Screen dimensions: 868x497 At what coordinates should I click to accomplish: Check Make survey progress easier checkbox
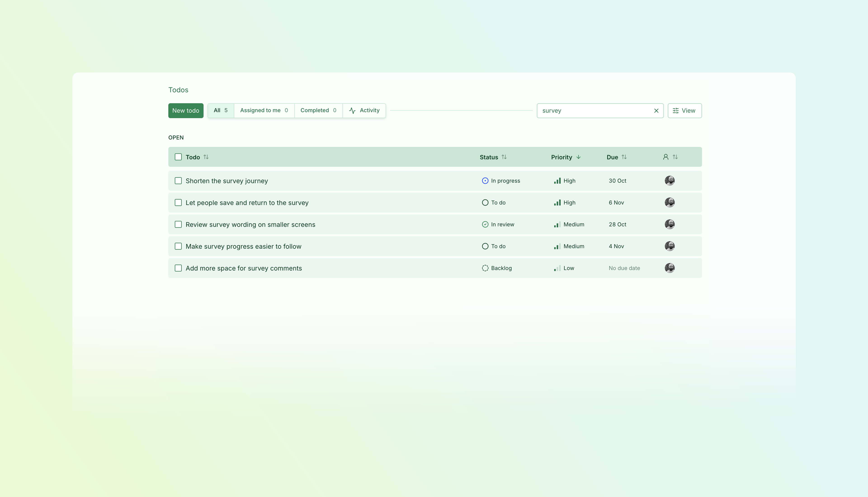click(178, 246)
